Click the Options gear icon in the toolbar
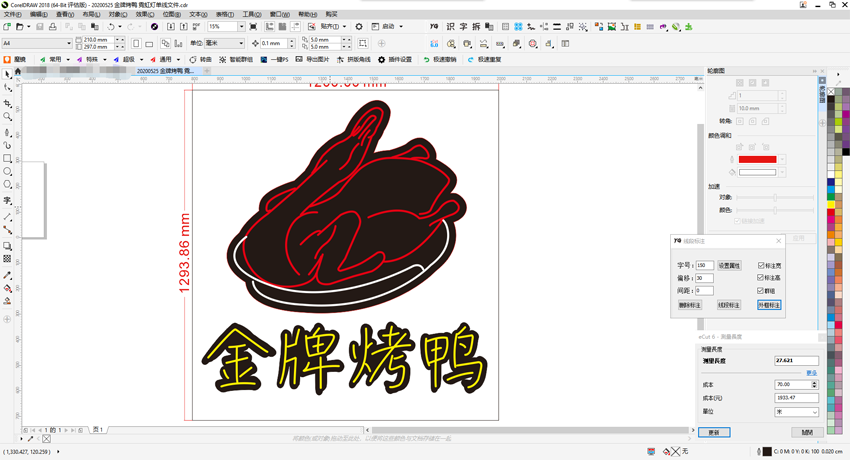850x460 pixels. coord(359,27)
